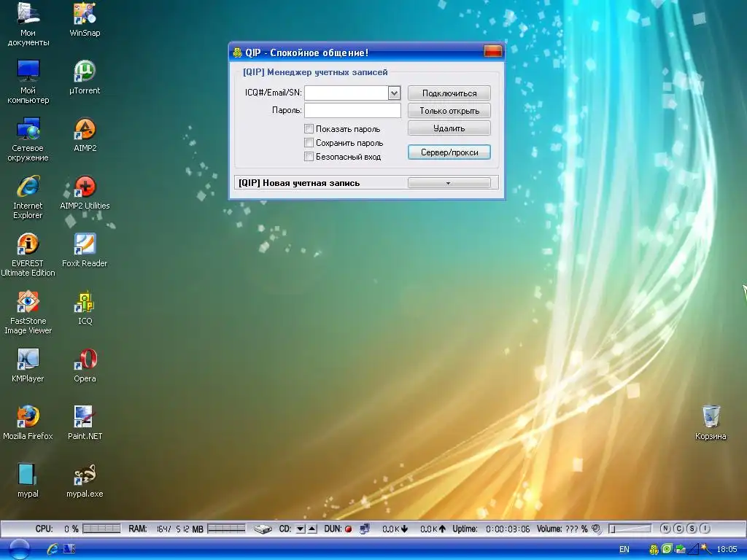Image resolution: width=747 pixels, height=560 pixels.
Task: Click the green square tray icon
Action: [x=667, y=549]
